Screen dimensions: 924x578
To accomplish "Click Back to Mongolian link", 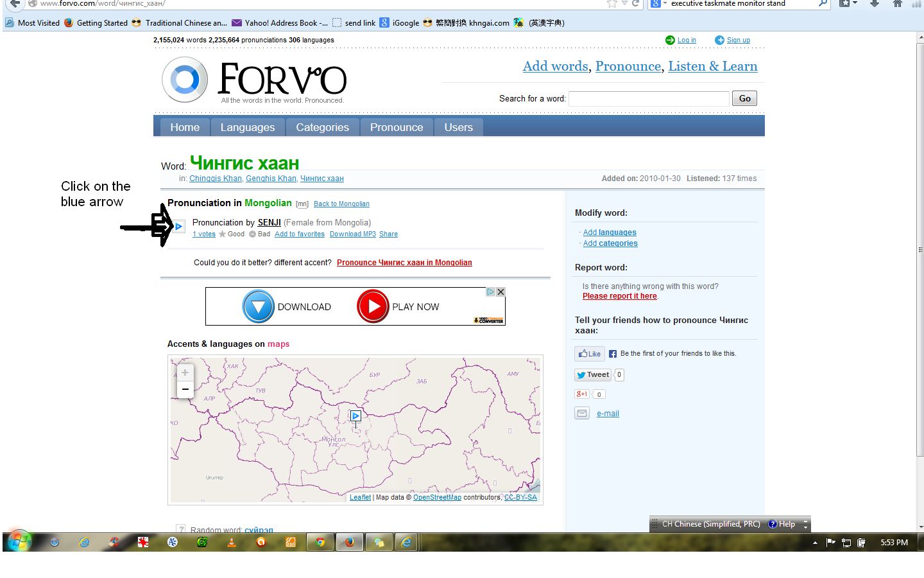I will click(341, 204).
